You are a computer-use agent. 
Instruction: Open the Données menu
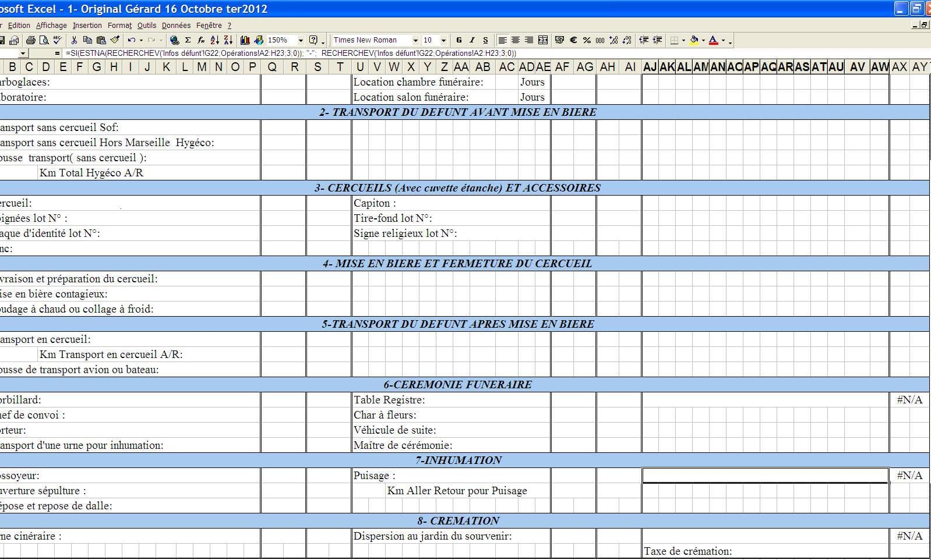point(176,26)
